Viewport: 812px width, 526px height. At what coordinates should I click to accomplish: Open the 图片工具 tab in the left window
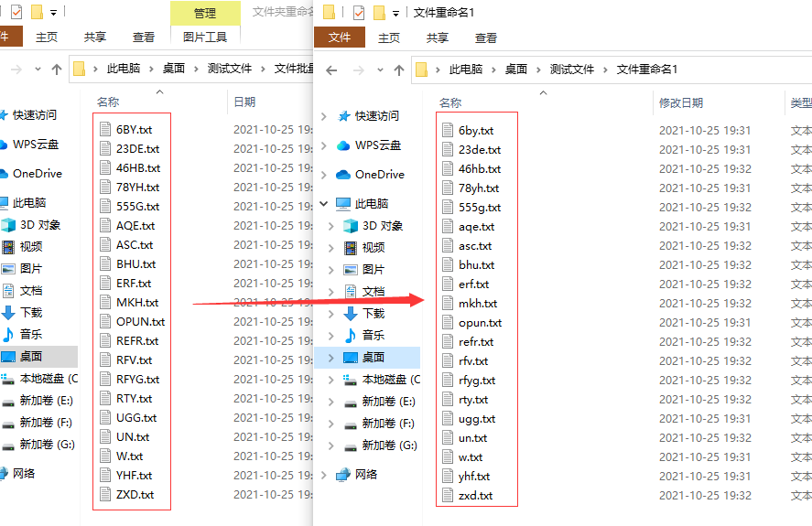pos(205,37)
